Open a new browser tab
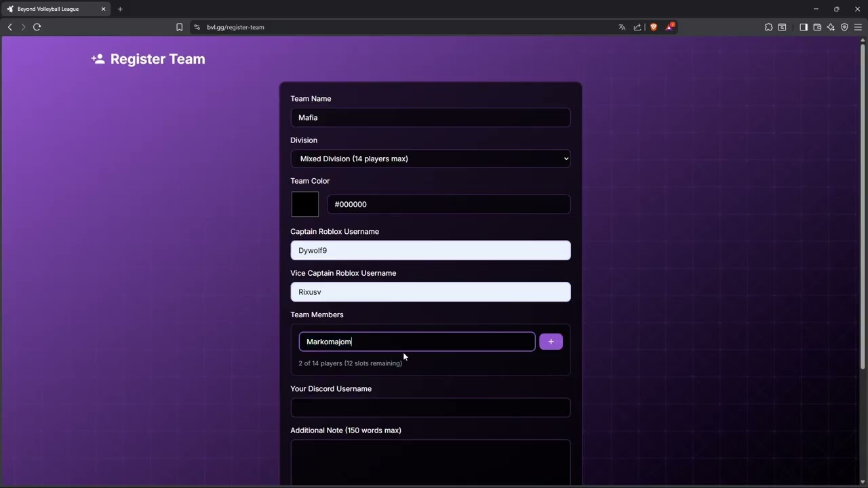The height and width of the screenshot is (488, 868). click(120, 9)
